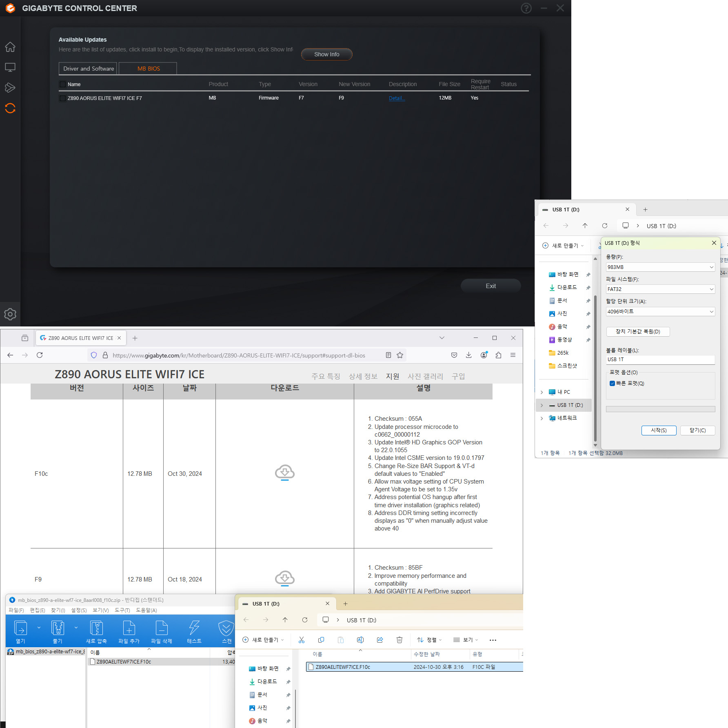Open 보기 view dropdown in lower Explorer
The image size is (728, 728).
click(466, 640)
